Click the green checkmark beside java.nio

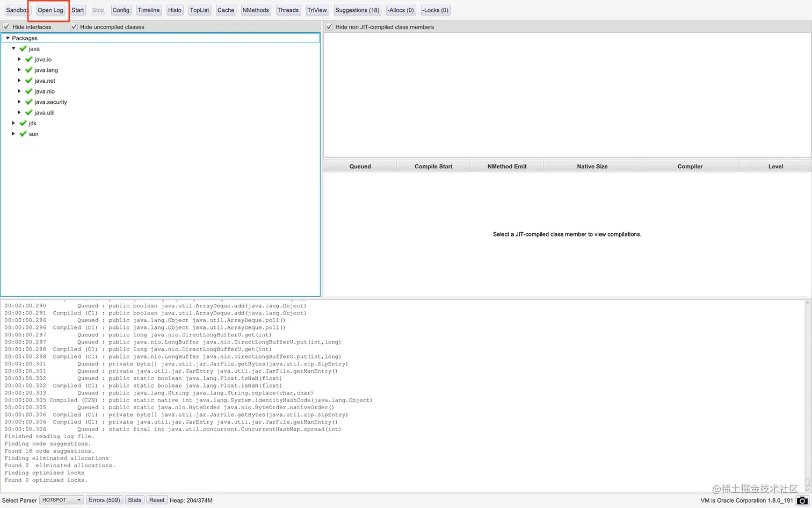point(29,91)
